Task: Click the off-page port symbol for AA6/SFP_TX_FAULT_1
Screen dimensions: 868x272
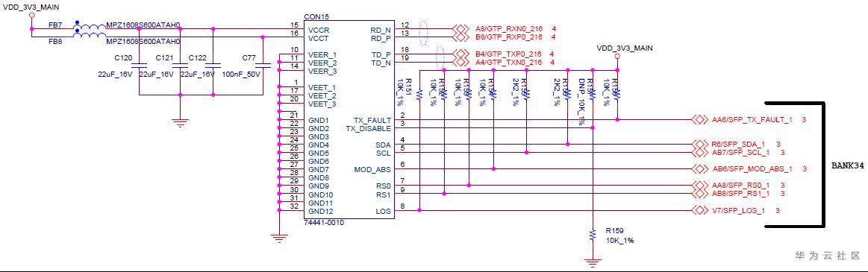Action: 700,119
